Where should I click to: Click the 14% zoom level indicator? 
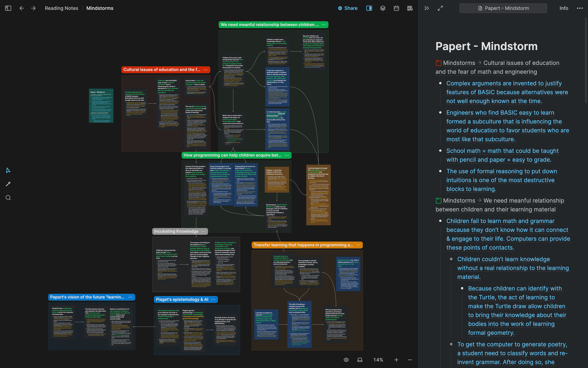pyautogui.click(x=378, y=360)
